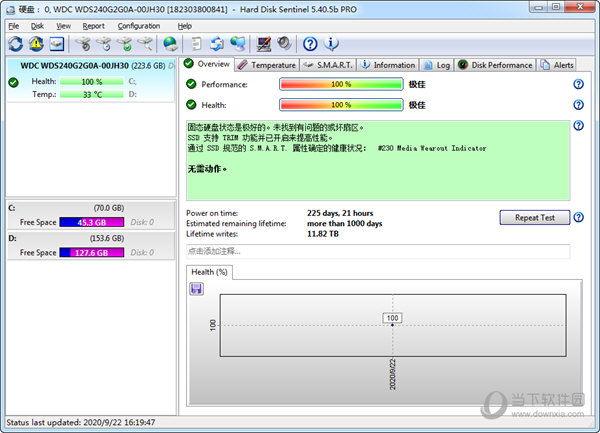Image resolution: width=600 pixels, height=433 pixels.
Task: Open the Report menu
Action: (x=93, y=26)
